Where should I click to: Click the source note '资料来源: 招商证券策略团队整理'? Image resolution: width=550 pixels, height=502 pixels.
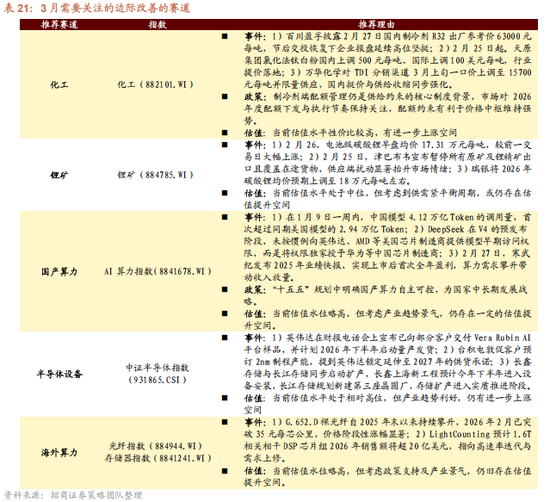coord(73,495)
